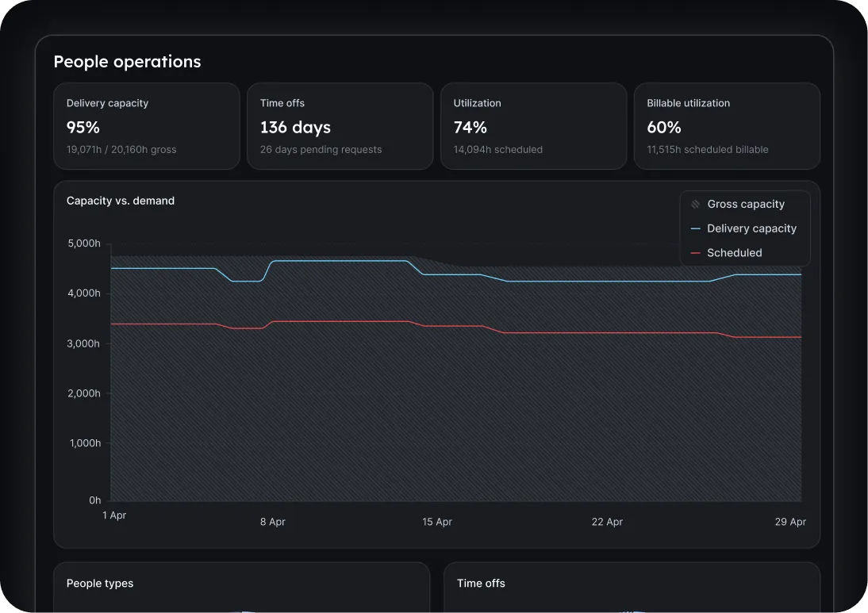868x613 pixels.
Task: Open the Utilization 74% card
Action: (x=534, y=126)
